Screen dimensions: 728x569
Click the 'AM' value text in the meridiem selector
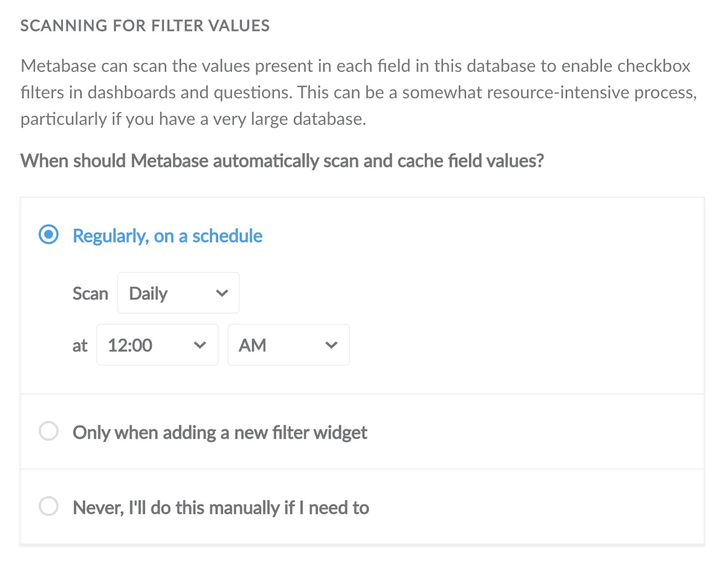252,345
